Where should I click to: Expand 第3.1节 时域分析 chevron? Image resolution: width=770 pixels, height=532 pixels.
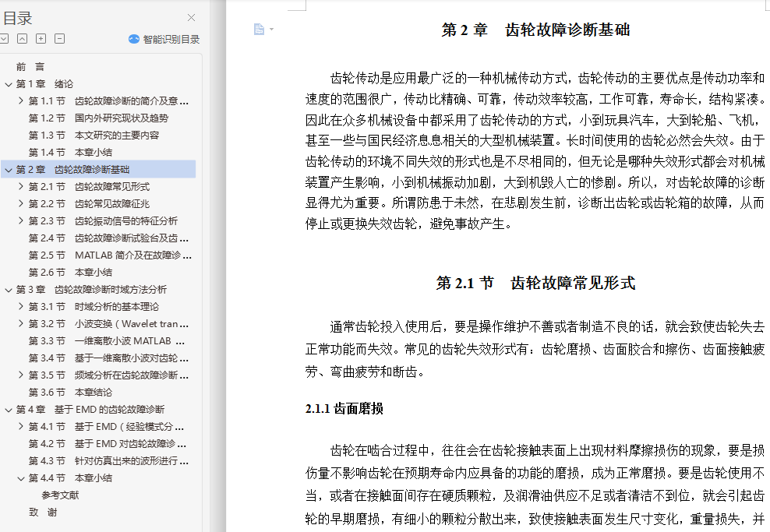point(20,306)
